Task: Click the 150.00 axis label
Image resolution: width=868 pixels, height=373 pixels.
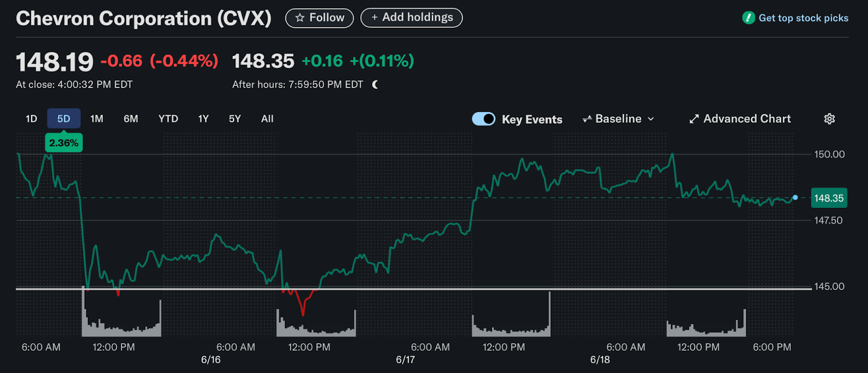Action: point(829,154)
